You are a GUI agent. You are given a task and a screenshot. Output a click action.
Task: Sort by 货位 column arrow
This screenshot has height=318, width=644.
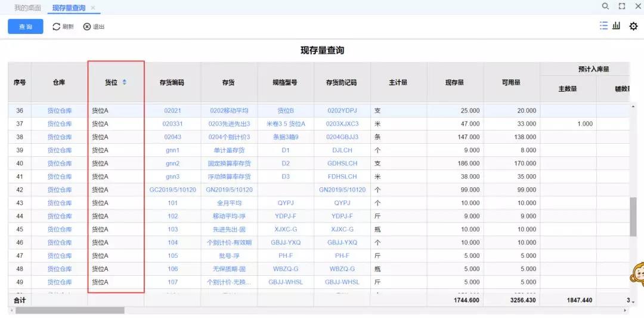[125, 82]
